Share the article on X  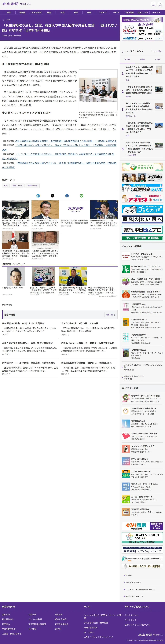[x=53, y=196]
